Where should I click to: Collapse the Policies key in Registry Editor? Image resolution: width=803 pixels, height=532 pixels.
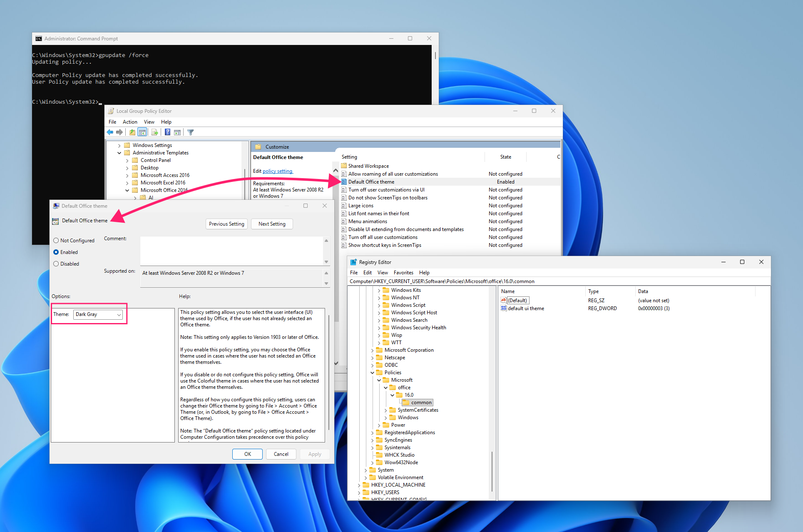[373, 373]
